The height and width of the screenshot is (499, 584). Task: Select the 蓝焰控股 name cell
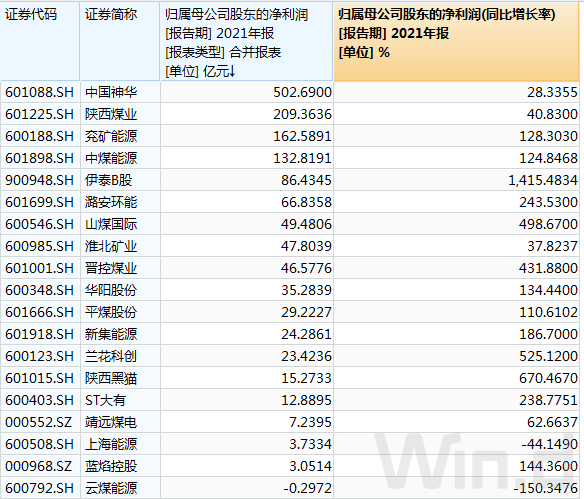pos(111,465)
